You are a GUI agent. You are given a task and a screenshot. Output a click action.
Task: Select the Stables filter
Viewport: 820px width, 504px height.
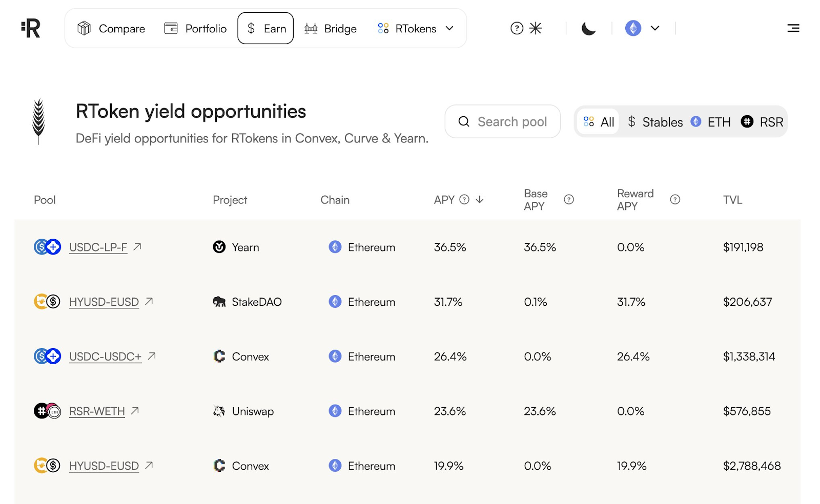655,122
